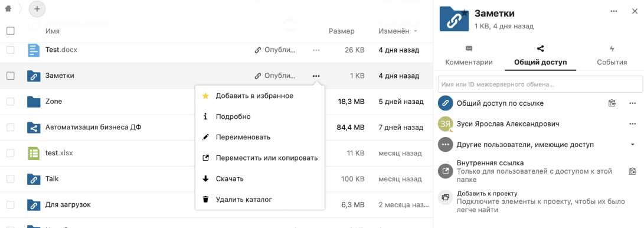
Task: Click the Внутренняя ссылка icon
Action: [x=445, y=171]
